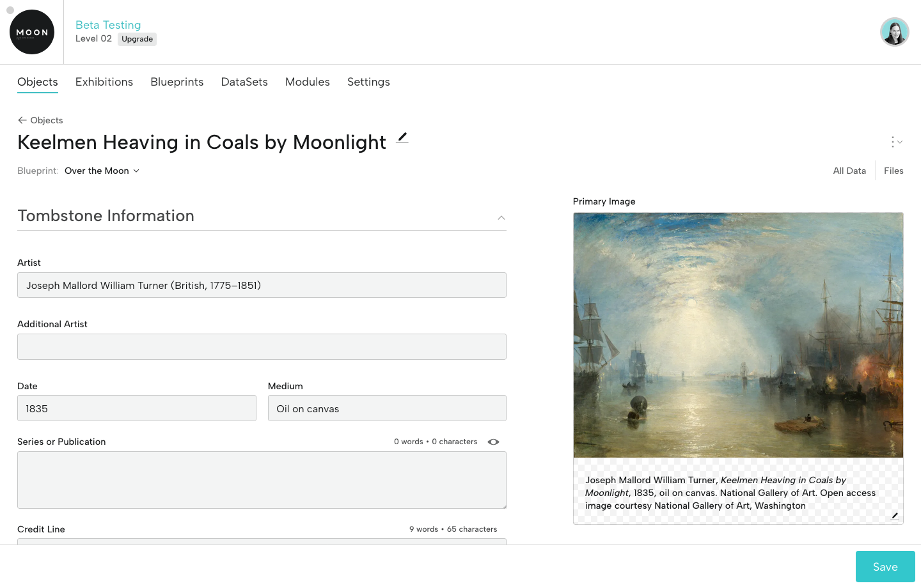Open the Blueprints tab
This screenshot has height=588, width=921.
tap(177, 82)
